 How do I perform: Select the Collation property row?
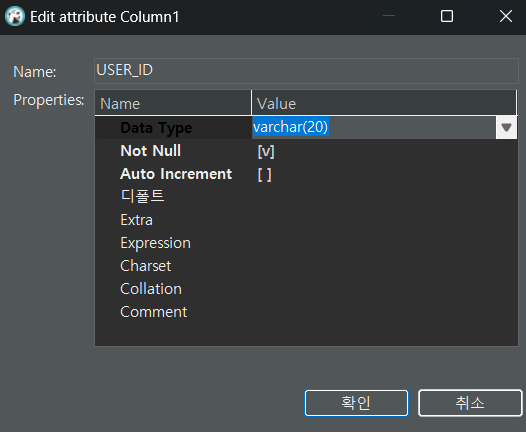pyautogui.click(x=306, y=289)
